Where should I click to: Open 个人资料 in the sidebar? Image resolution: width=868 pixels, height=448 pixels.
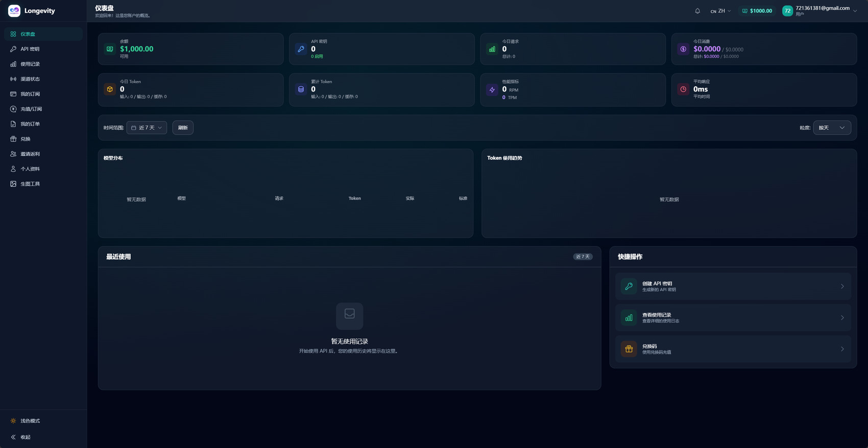tap(43, 169)
